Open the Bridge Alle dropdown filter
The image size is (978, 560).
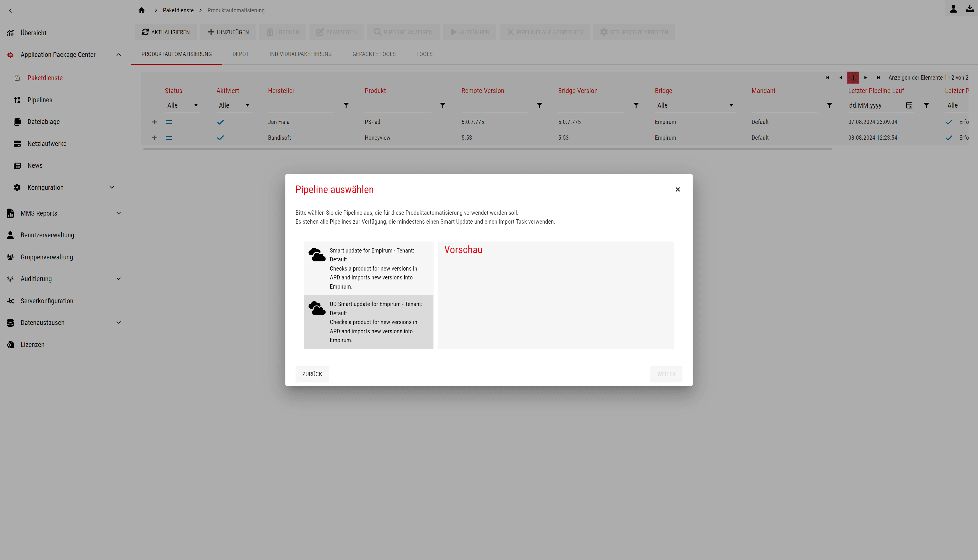click(695, 105)
